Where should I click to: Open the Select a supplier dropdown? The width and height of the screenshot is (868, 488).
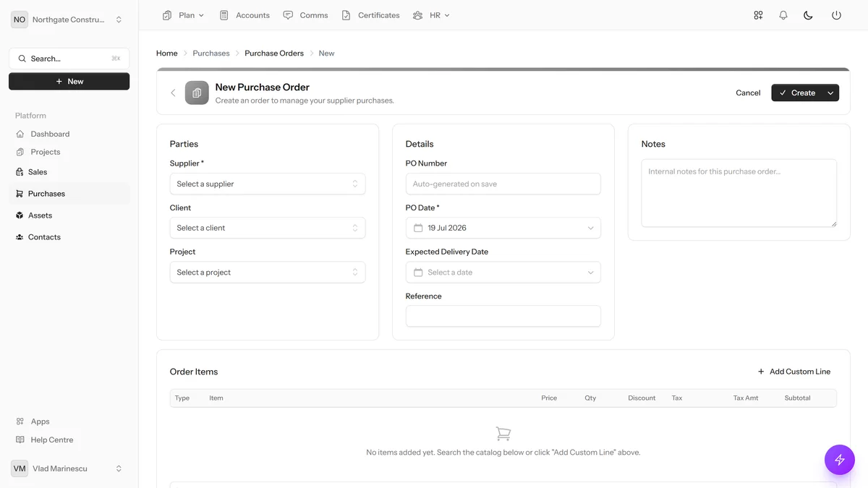268,184
